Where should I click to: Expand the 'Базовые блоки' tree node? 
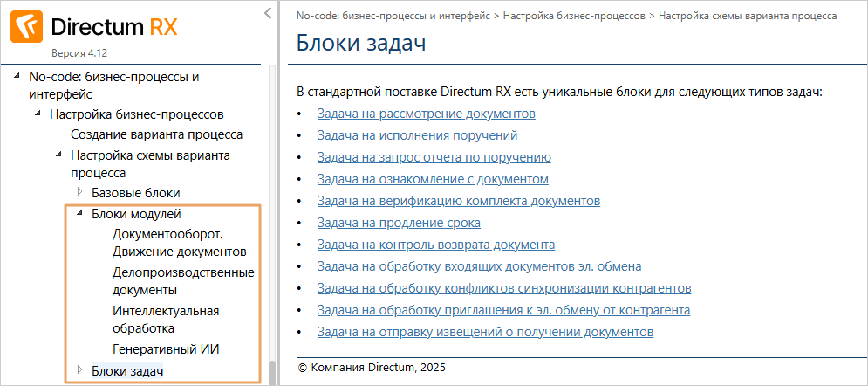coord(79,192)
